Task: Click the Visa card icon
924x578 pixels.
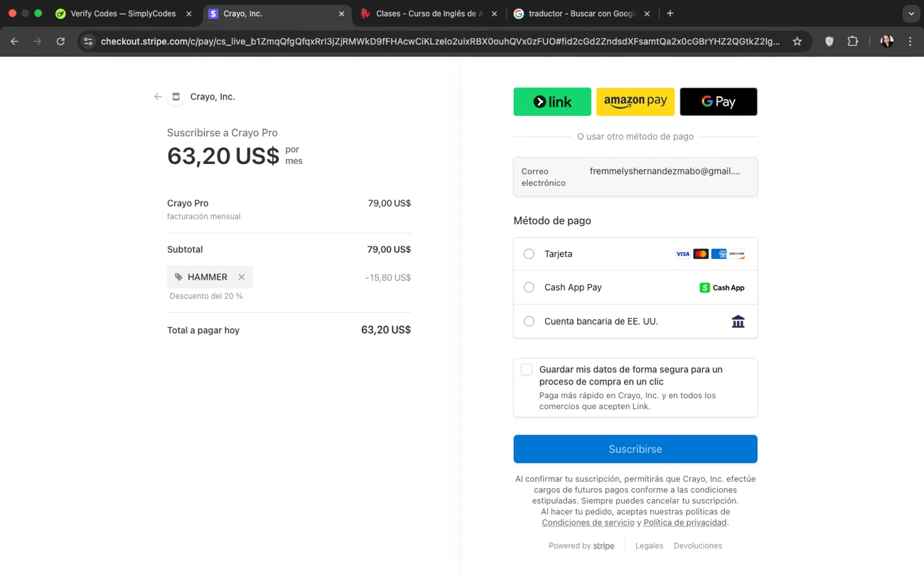Action: click(683, 254)
